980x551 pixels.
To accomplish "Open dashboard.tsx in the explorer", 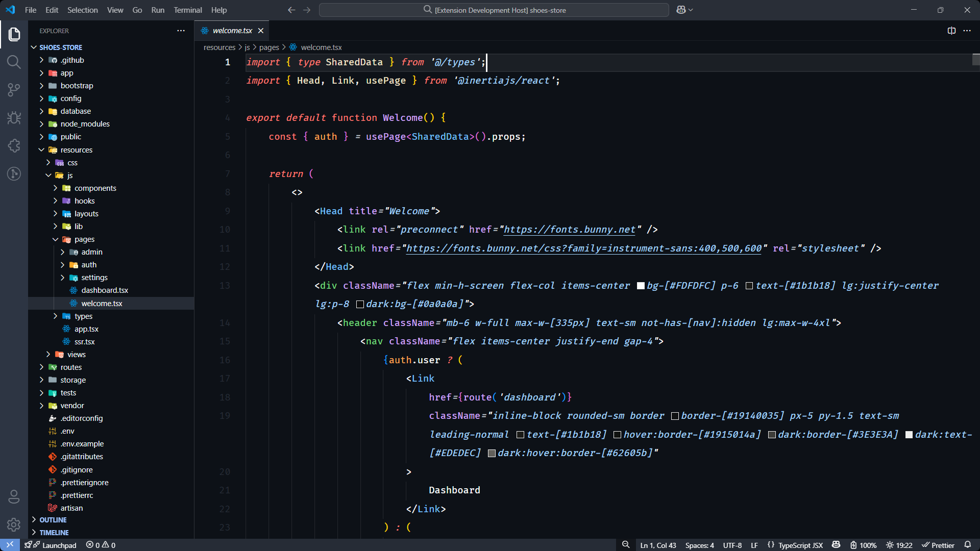I will point(105,290).
